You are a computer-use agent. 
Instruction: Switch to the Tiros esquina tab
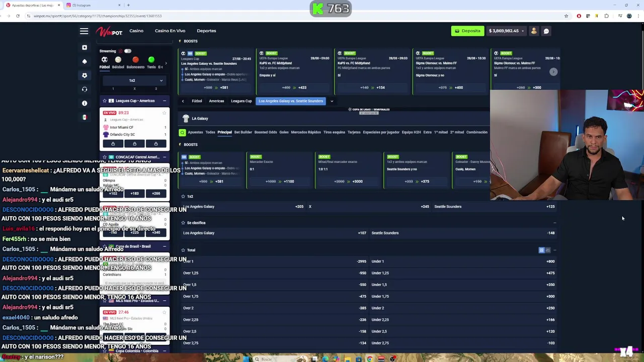coord(334,132)
